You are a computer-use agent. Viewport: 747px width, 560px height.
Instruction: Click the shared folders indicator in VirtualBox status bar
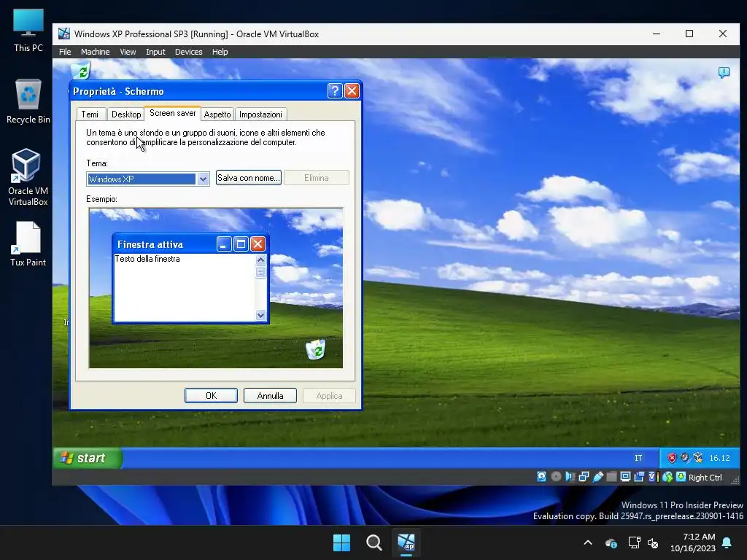[612, 477]
